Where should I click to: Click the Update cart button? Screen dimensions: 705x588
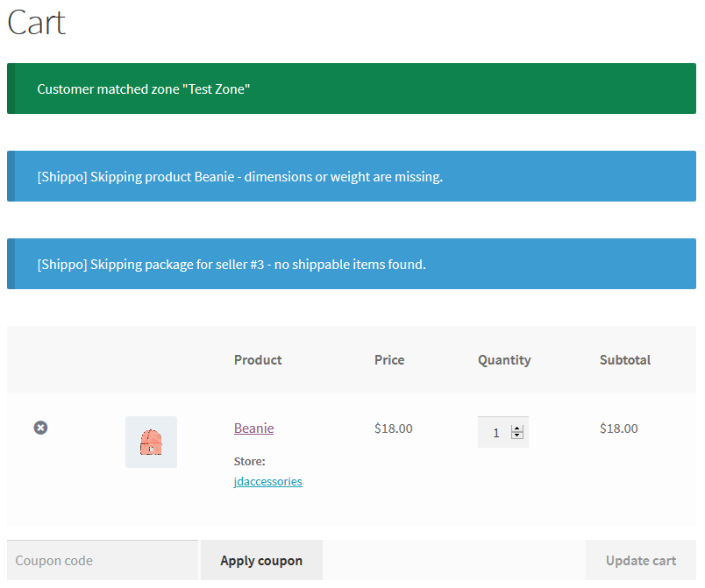point(641,560)
